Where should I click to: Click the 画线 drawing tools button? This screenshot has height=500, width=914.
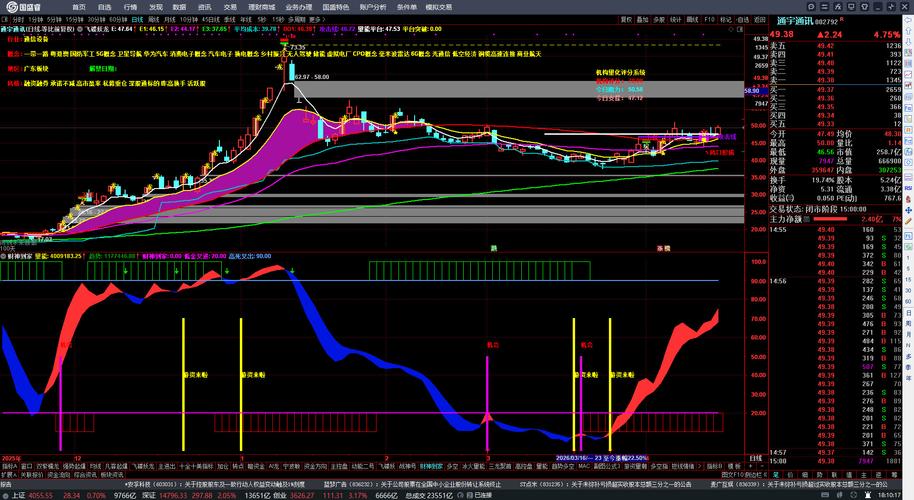pyautogui.click(x=692, y=19)
